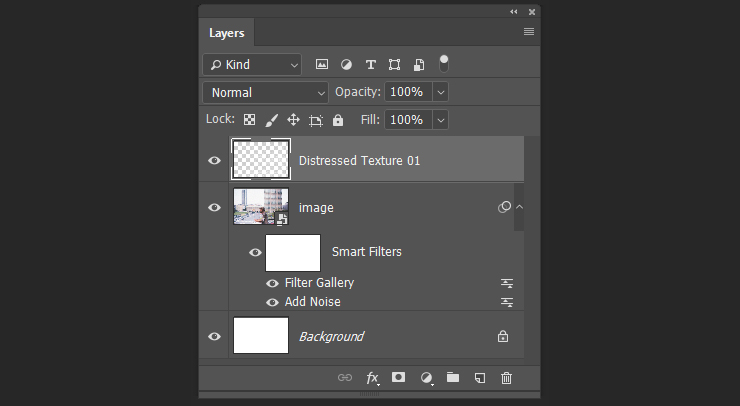Switch to the Layers tab
The image size is (740, 406).
[227, 33]
